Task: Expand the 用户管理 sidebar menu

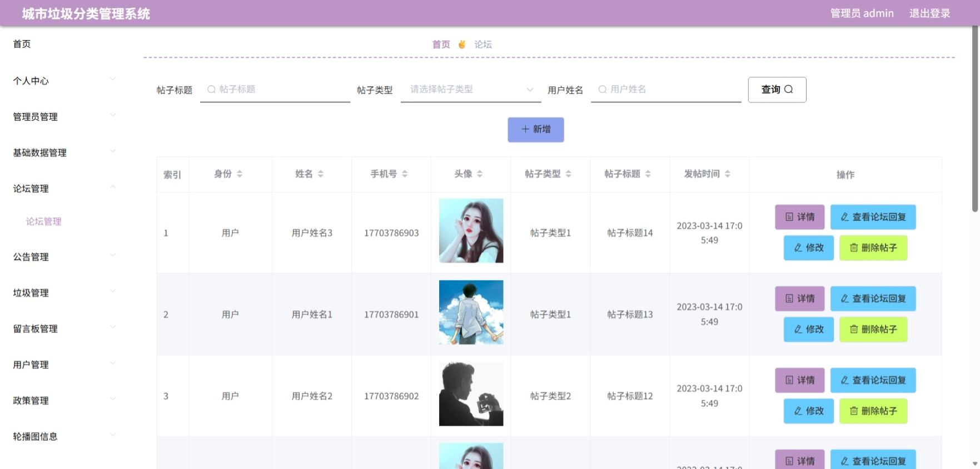Action: [64, 365]
